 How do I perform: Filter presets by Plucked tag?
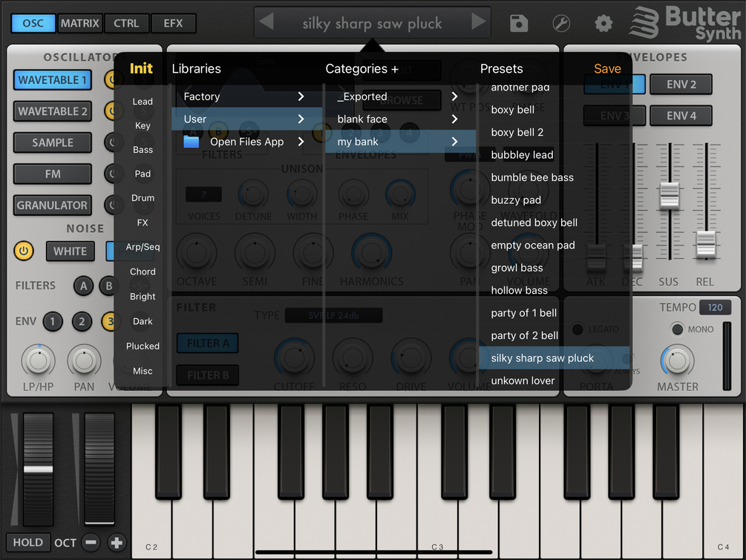click(143, 346)
